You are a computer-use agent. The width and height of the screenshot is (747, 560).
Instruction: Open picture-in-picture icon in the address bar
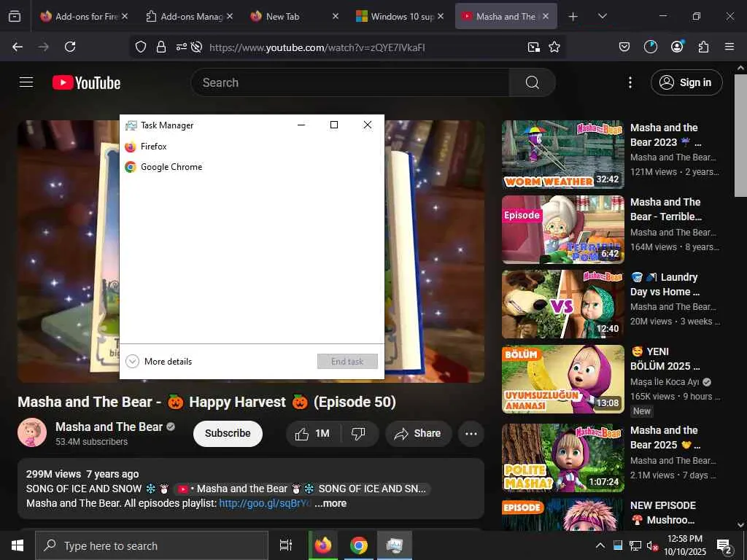[533, 47]
